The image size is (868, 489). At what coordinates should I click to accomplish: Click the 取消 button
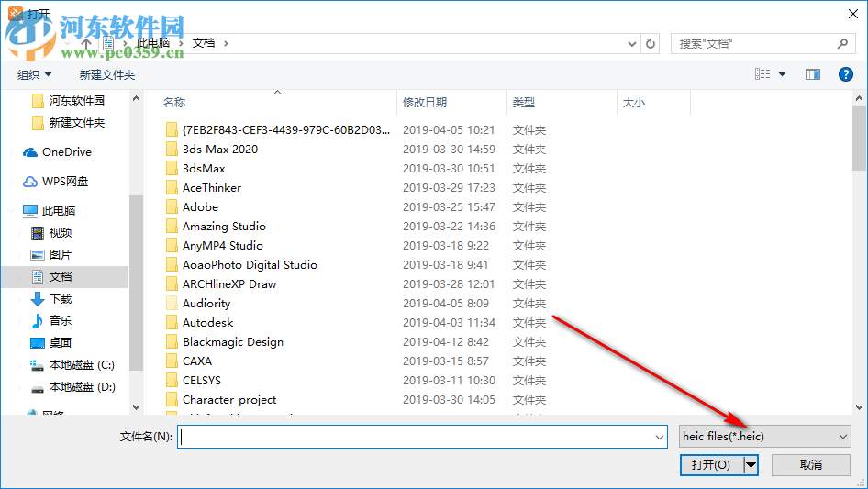pyautogui.click(x=811, y=464)
